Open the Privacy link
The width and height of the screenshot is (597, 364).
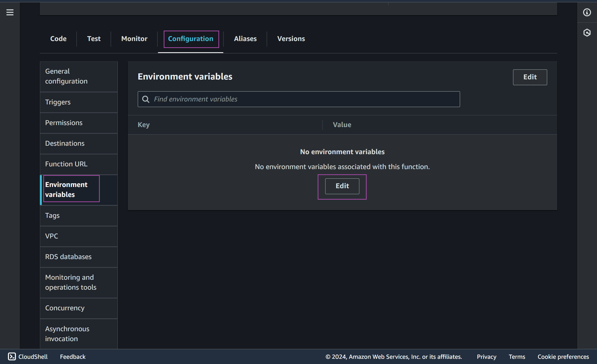(486, 357)
